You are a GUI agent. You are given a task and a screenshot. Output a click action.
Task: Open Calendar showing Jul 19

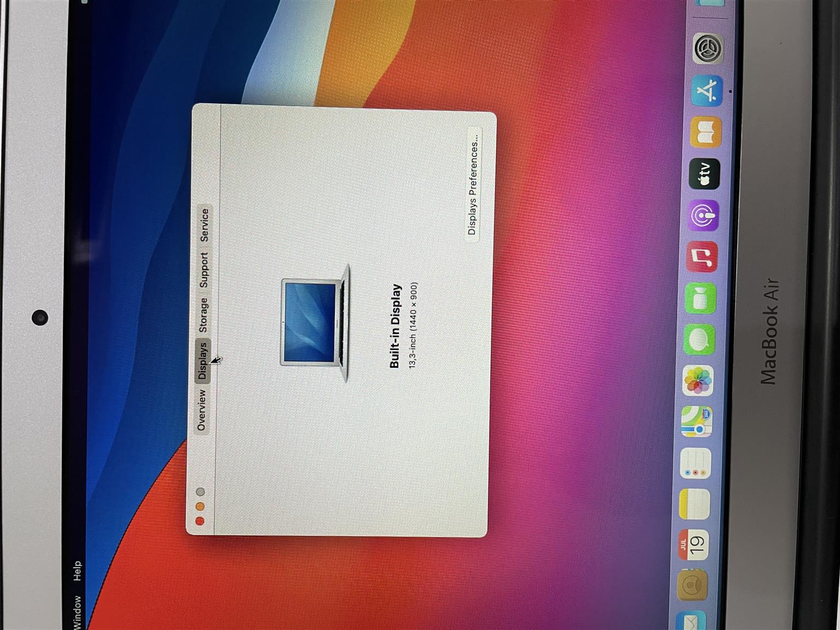click(x=693, y=545)
